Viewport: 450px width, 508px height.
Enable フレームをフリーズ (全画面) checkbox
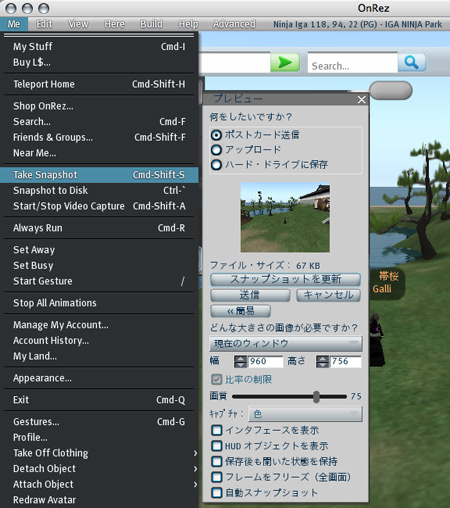pos(217,477)
